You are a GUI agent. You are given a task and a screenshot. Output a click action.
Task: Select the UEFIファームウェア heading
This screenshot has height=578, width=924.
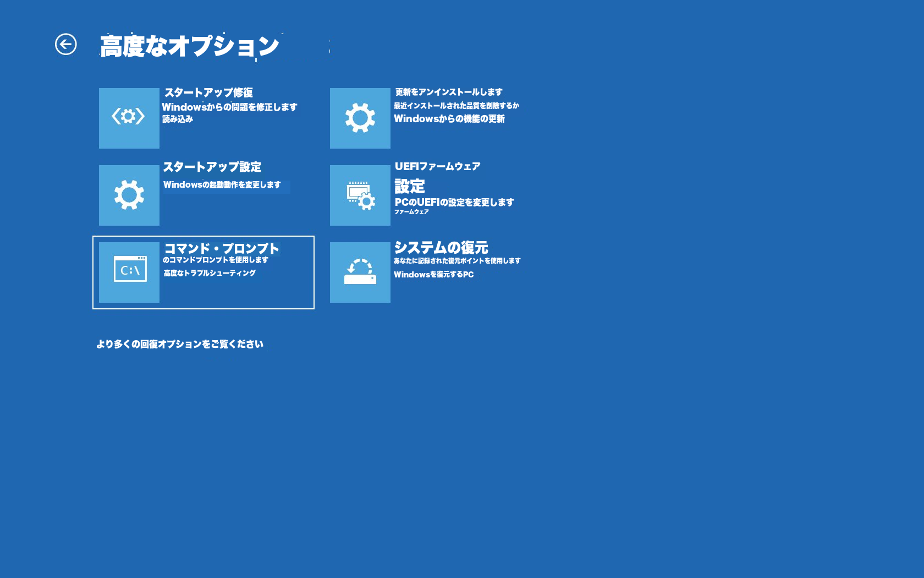click(x=437, y=166)
